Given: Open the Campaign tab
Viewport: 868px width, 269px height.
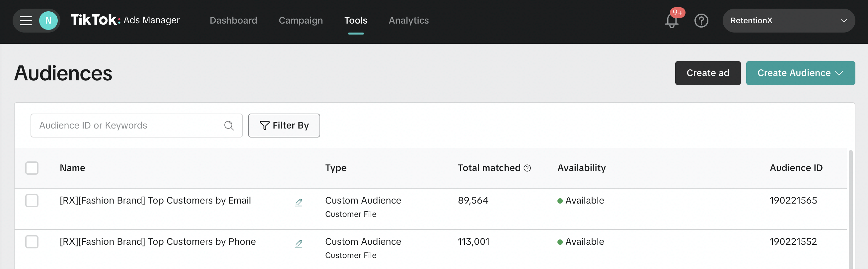Looking at the screenshot, I should 301,21.
